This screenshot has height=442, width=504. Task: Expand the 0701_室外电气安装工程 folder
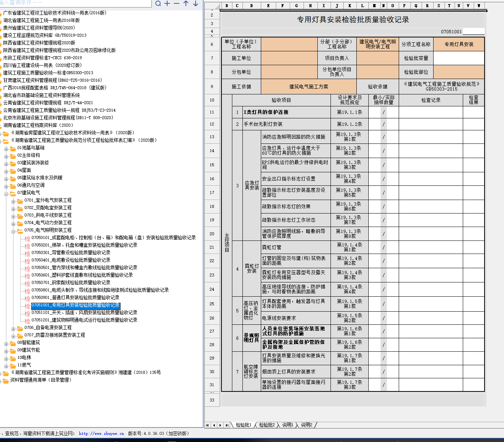[x=13, y=201]
